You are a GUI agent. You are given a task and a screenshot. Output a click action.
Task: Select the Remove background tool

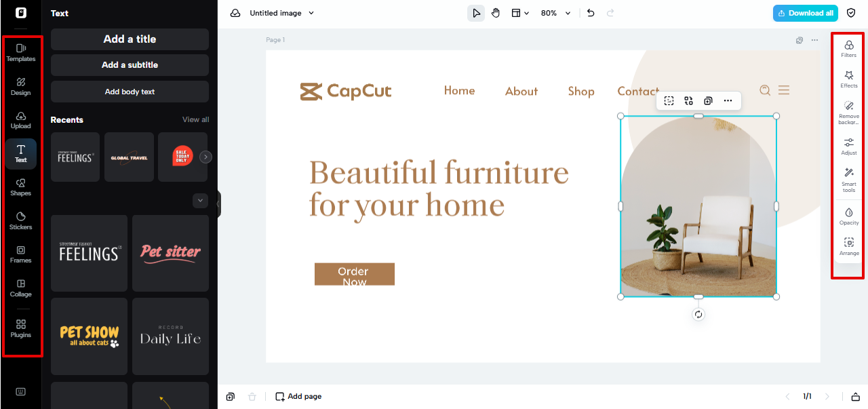pos(848,111)
